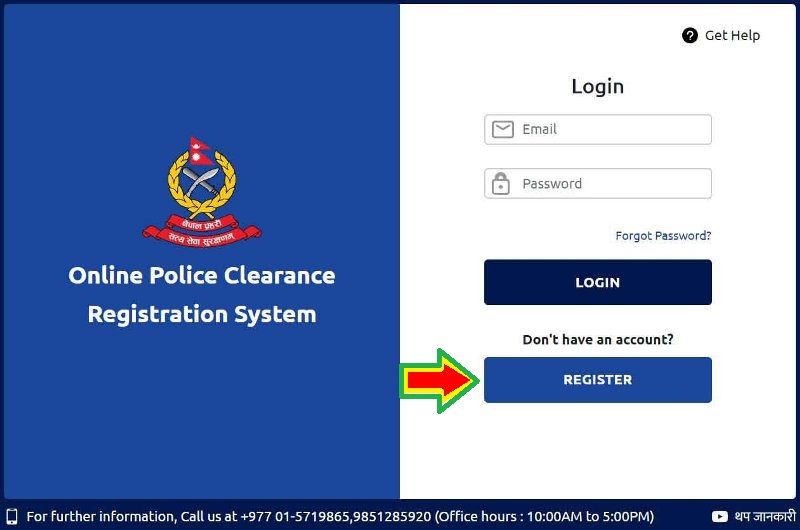Focus the Password input field
Viewport: 800px width, 530px height.
(x=597, y=184)
